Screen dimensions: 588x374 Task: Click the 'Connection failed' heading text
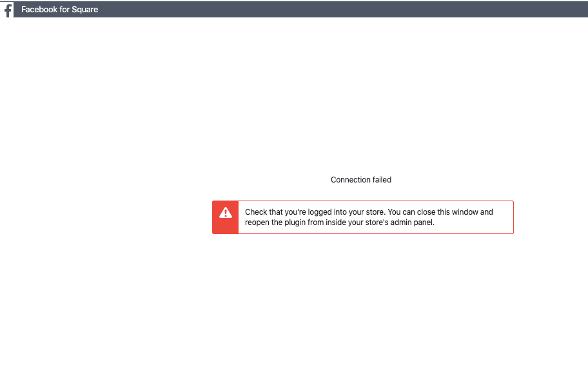click(361, 180)
